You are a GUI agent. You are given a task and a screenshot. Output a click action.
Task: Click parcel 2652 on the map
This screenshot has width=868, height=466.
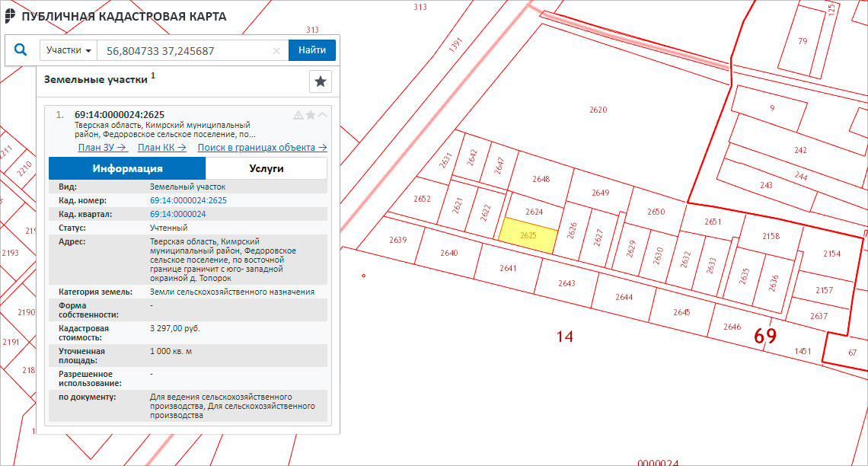pos(422,199)
